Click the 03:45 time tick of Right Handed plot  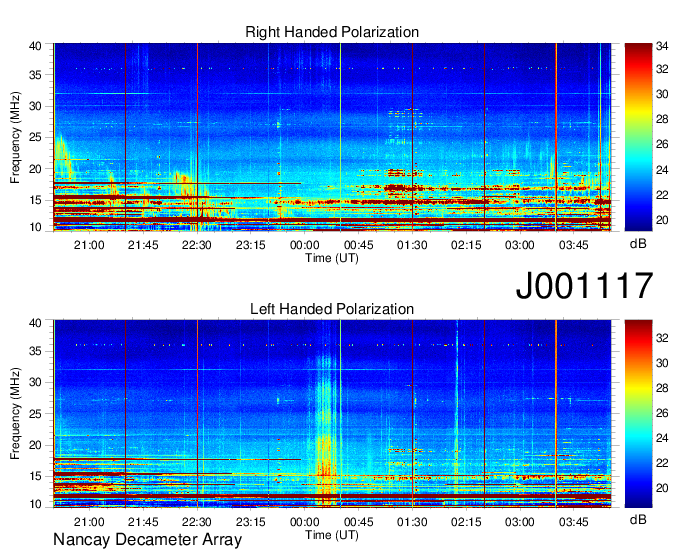tap(573, 245)
